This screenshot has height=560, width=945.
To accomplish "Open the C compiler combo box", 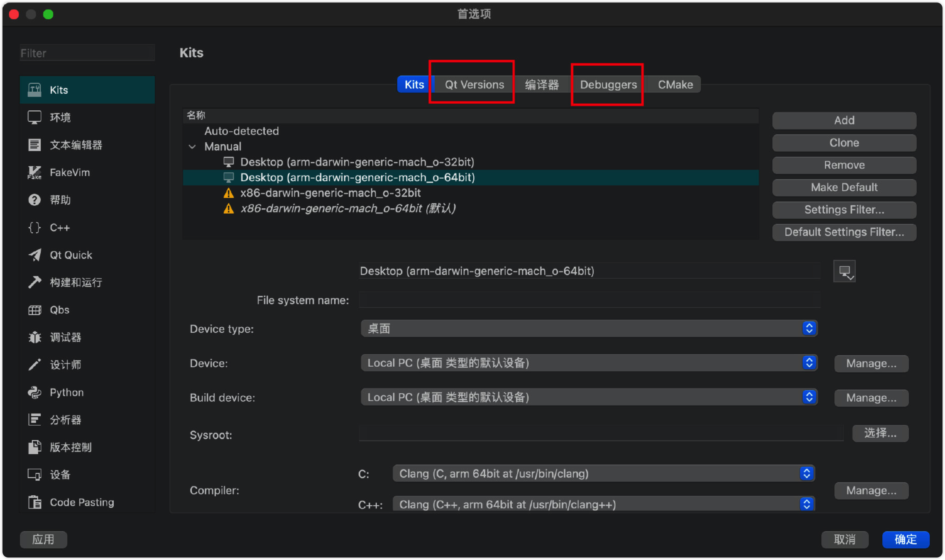I will coord(604,473).
